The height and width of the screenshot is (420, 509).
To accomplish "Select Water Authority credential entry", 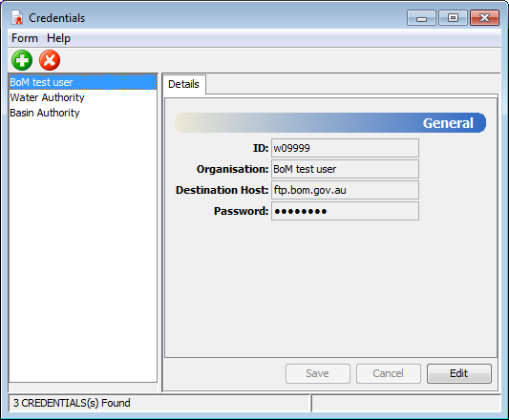I will 83,97.
